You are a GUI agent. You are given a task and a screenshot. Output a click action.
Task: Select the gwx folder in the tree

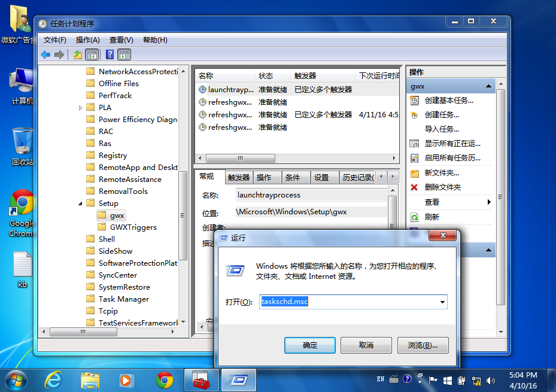click(111, 215)
